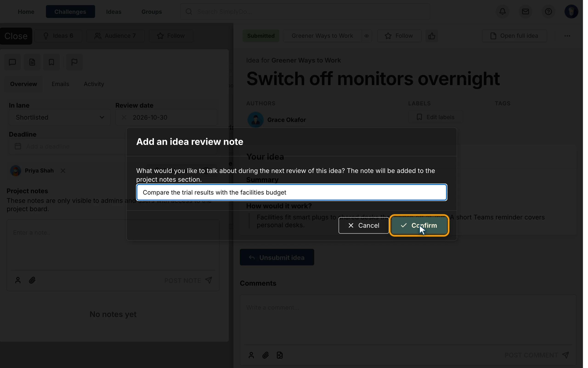
Task: Switch to the Activity tab
Action: 94,84
